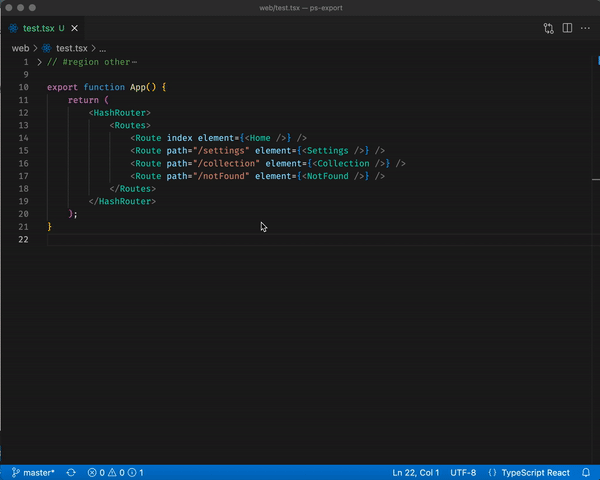This screenshot has width=600, height=480.
Task: Open the web folder breadcrumb
Action: pos(20,49)
